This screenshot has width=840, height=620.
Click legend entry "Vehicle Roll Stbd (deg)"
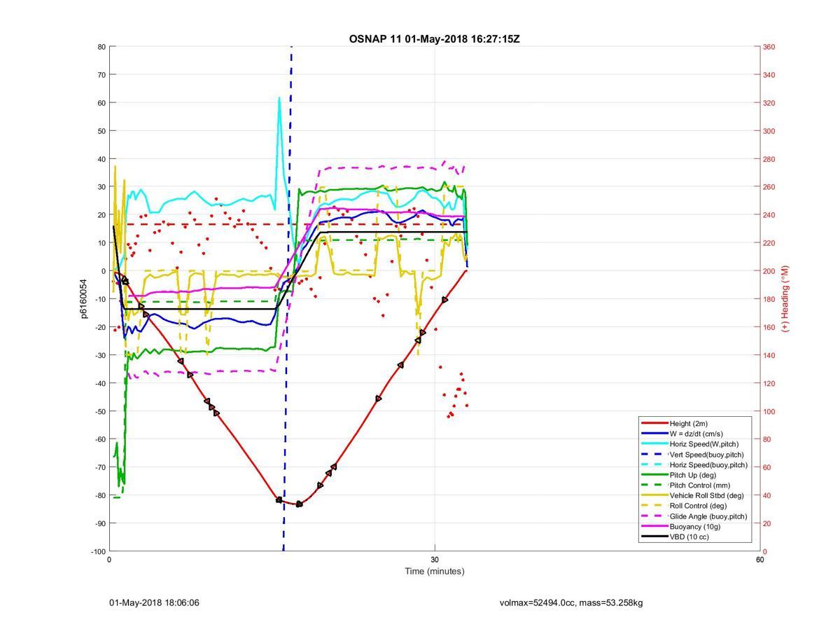707,495
